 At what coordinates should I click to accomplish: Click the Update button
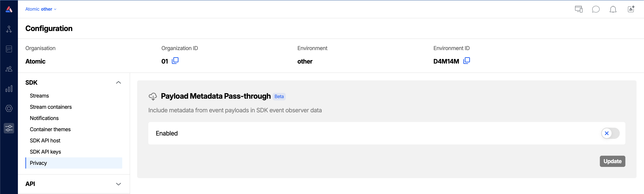pos(612,161)
